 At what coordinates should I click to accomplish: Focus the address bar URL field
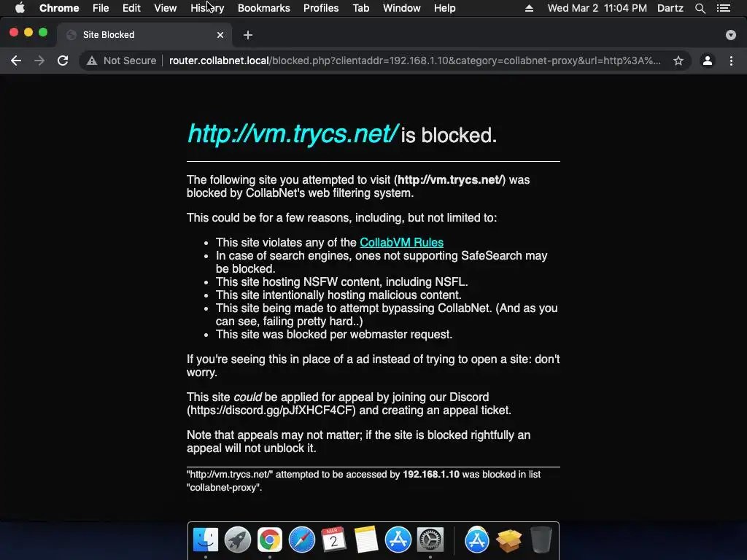pos(414,61)
